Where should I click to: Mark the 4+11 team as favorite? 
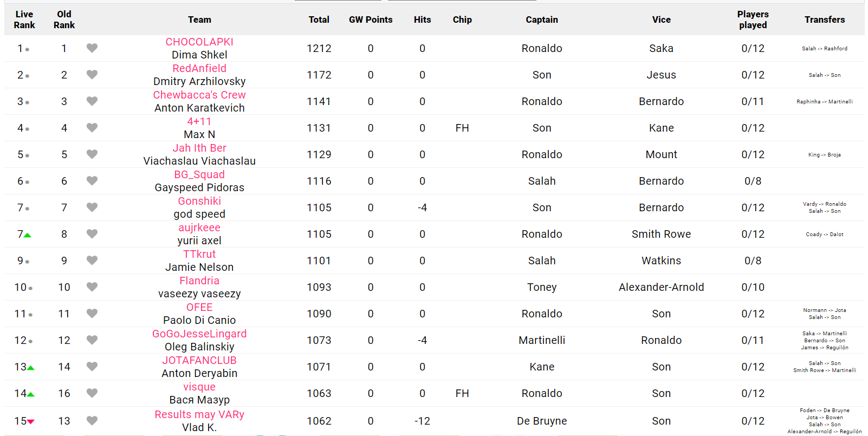pyautogui.click(x=92, y=128)
